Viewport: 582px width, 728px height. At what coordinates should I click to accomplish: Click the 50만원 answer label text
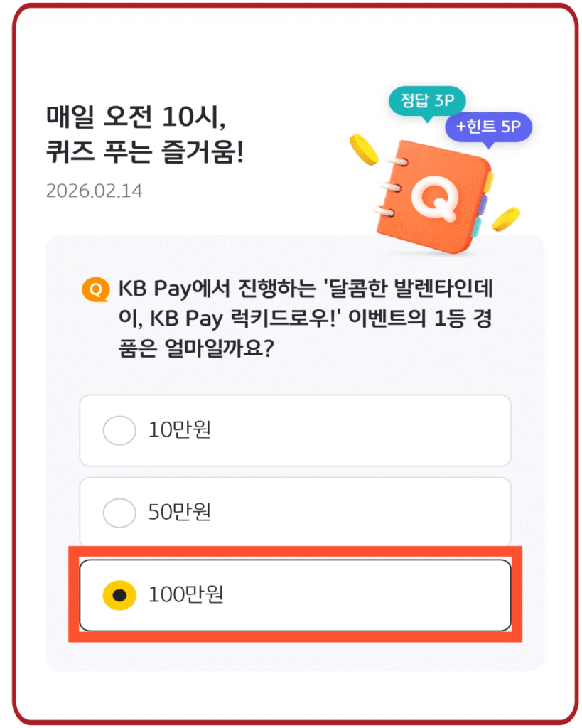tap(180, 512)
